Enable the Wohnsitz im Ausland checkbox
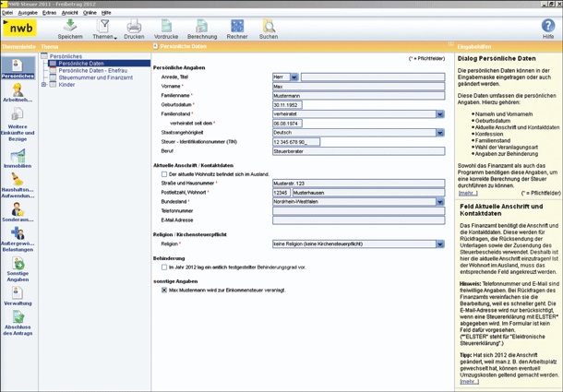The image size is (563, 392). tap(164, 173)
